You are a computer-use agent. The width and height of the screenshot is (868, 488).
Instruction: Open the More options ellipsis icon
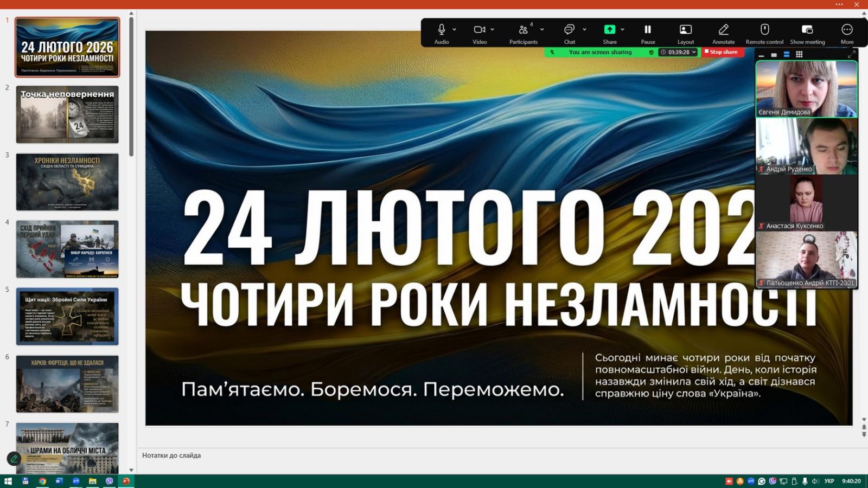tap(847, 30)
